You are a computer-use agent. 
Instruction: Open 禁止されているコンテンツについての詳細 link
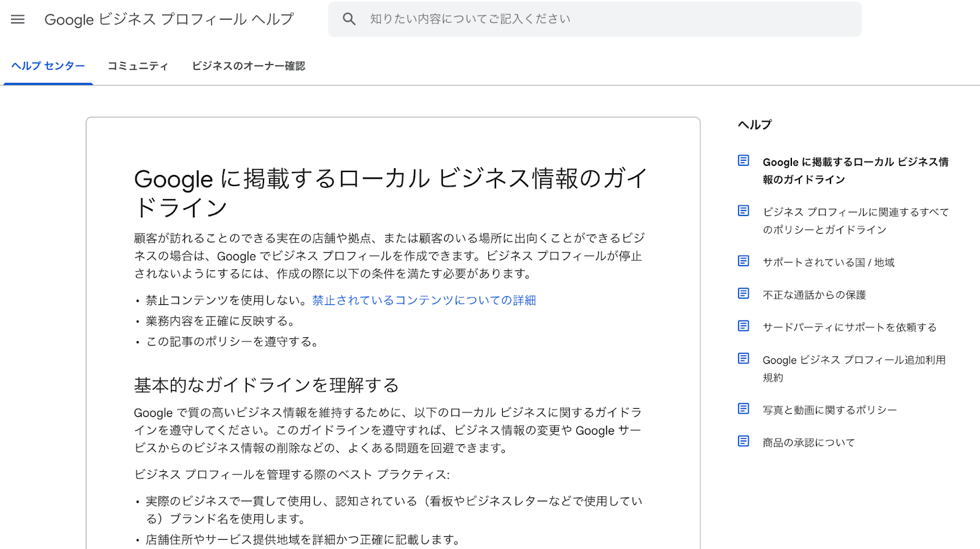[x=424, y=301]
